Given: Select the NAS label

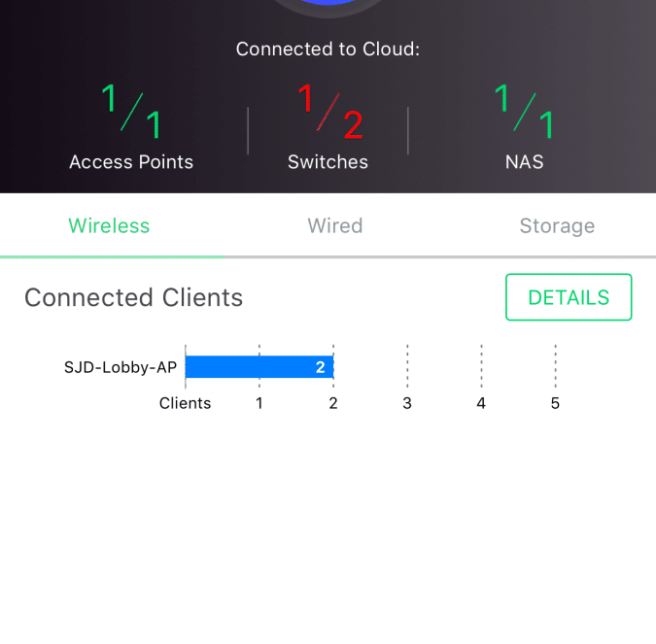Looking at the screenshot, I should (x=524, y=162).
